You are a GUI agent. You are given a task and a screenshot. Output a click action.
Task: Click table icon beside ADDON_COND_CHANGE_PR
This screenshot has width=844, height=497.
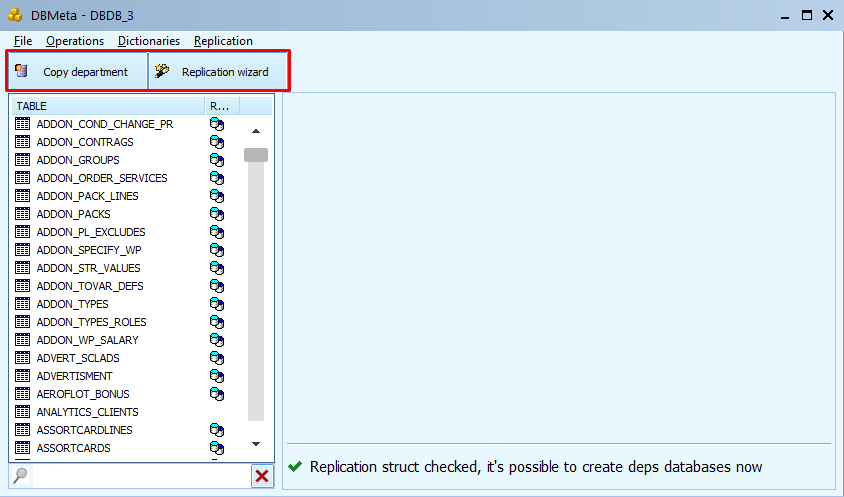tap(23, 124)
